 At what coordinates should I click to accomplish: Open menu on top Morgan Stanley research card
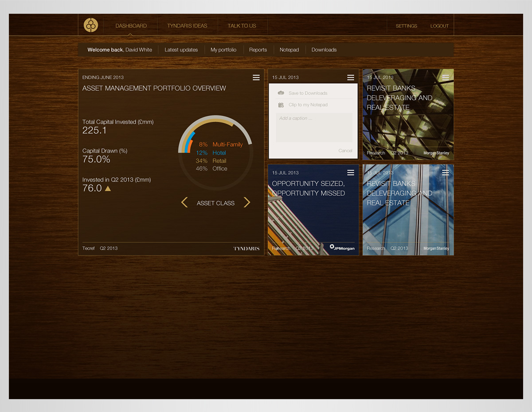445,78
